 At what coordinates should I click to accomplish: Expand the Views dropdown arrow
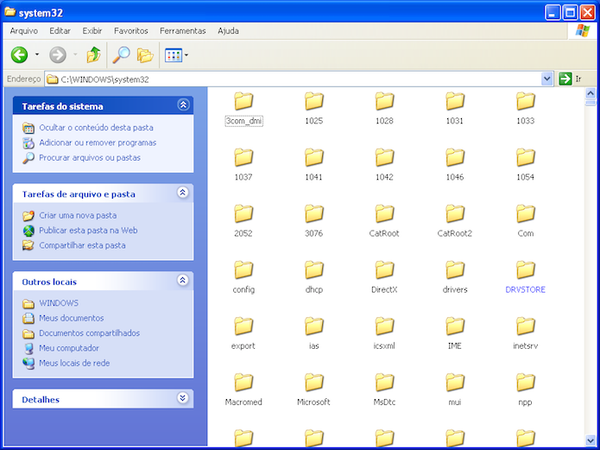click(x=186, y=55)
